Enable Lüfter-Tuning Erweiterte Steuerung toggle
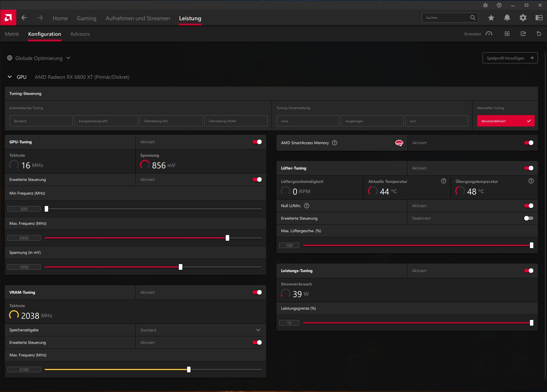 click(x=528, y=219)
